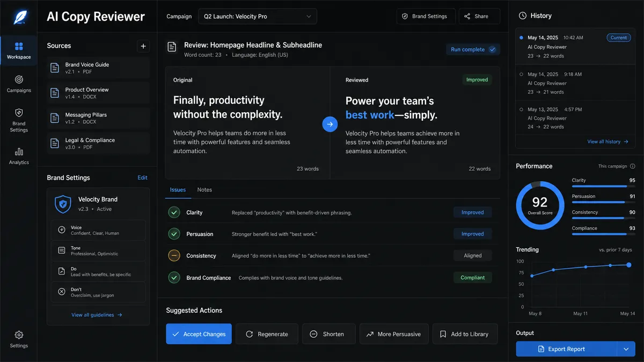
Task: Switch to the Issues tab
Action: pyautogui.click(x=178, y=190)
